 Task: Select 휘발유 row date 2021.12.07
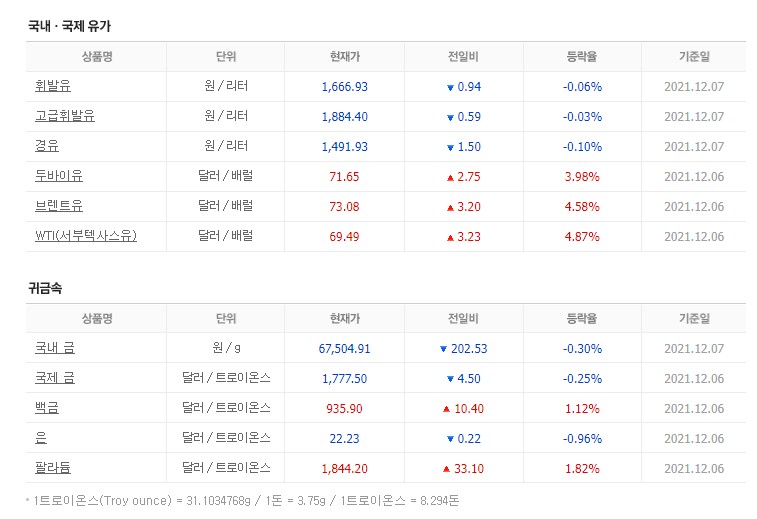point(694,87)
